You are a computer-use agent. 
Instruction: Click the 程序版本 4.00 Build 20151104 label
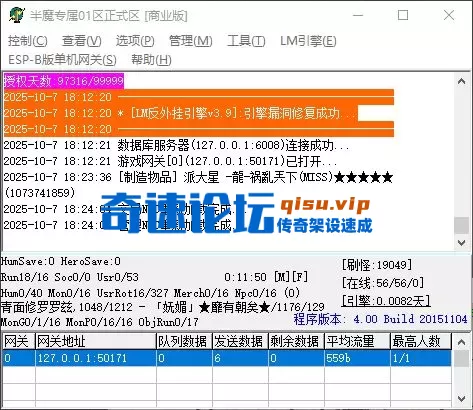coord(381,319)
